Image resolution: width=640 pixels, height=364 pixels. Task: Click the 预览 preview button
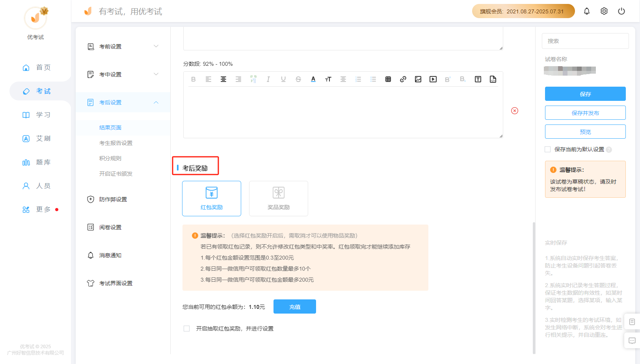tap(585, 132)
